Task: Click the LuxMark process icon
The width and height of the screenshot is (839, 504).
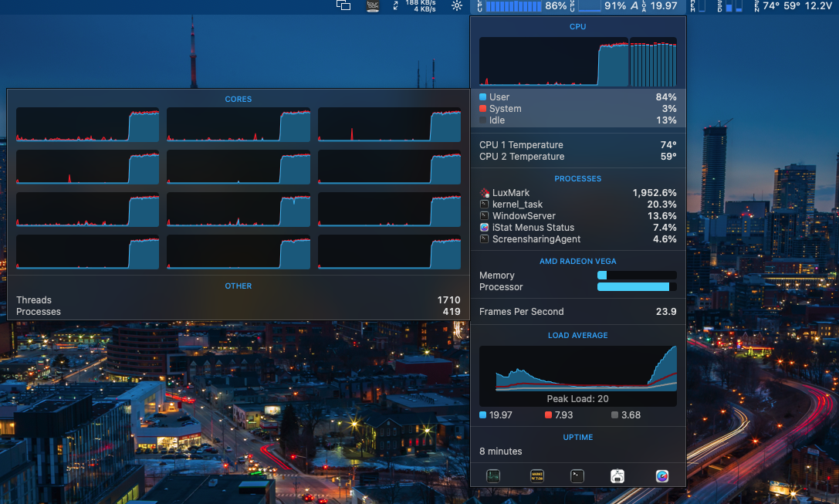Action: [484, 193]
